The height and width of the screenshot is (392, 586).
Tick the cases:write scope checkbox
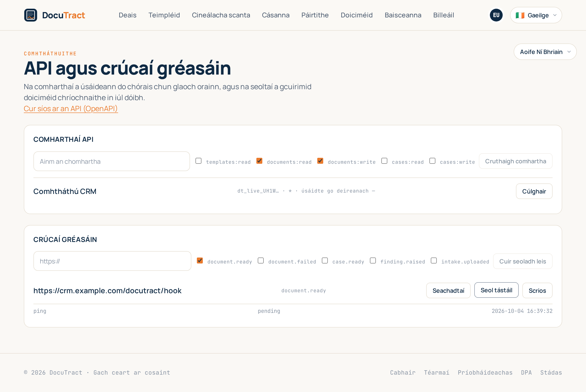click(x=432, y=161)
